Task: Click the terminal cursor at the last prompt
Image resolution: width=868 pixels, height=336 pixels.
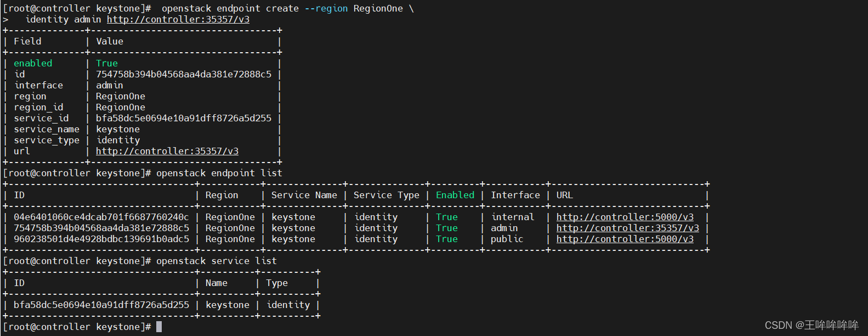Action: click(159, 327)
